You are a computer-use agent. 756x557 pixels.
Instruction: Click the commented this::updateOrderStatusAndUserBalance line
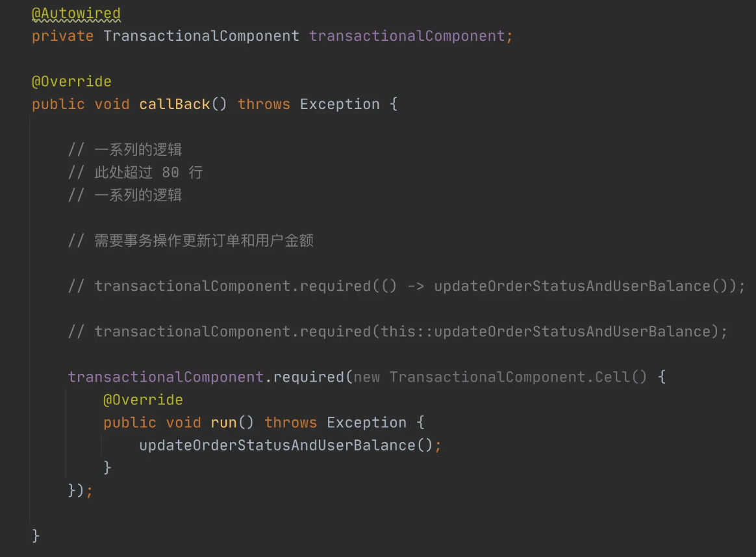pyautogui.click(x=397, y=332)
